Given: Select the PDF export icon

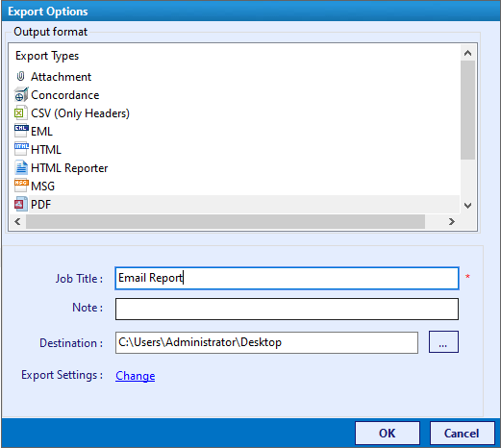Looking at the screenshot, I should 21,204.
